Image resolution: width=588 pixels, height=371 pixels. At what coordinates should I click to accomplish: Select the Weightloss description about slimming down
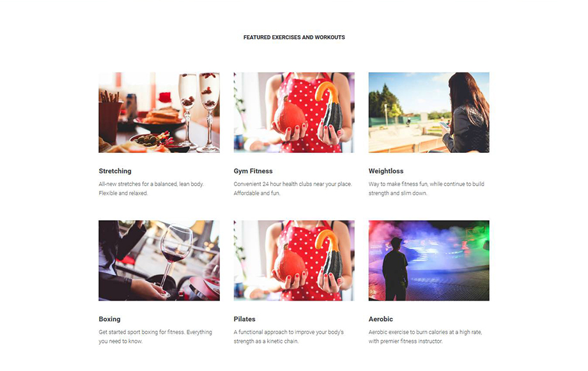(426, 189)
